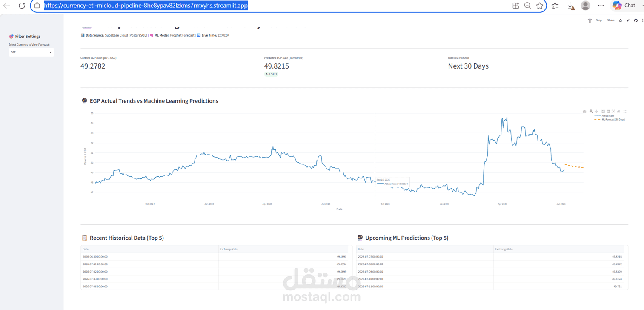Click the site info lock icon

(37, 6)
